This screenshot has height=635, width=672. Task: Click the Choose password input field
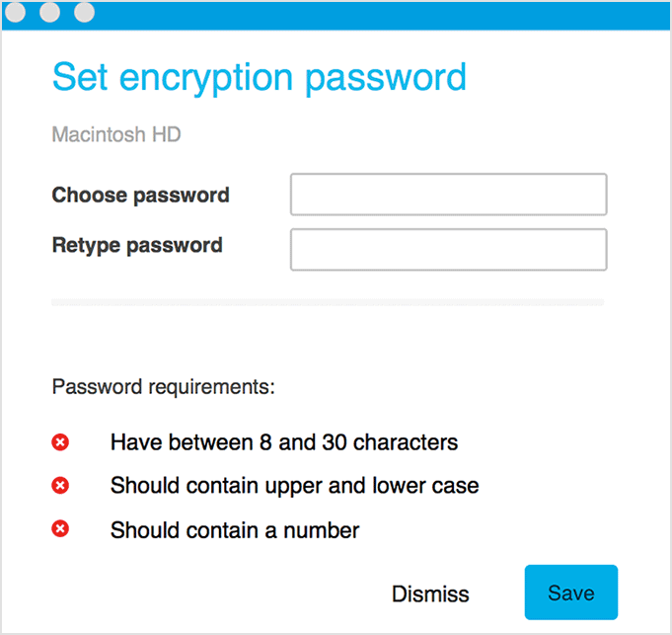click(448, 195)
